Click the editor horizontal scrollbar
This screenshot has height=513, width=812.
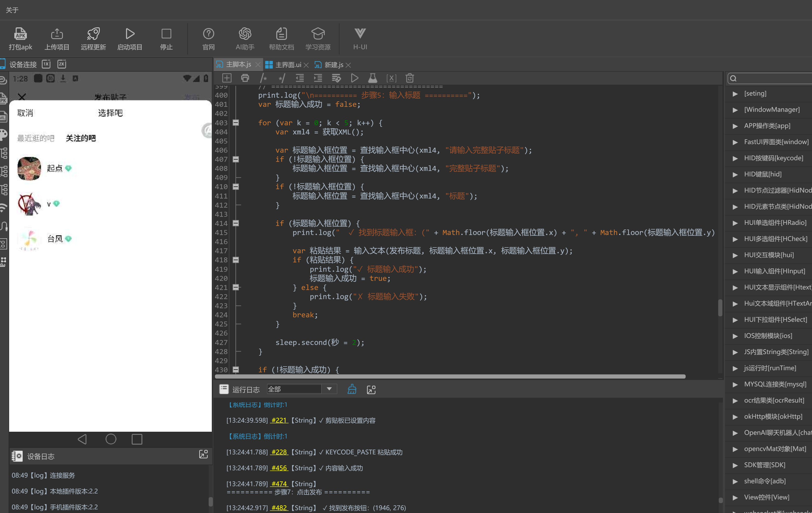(450, 376)
